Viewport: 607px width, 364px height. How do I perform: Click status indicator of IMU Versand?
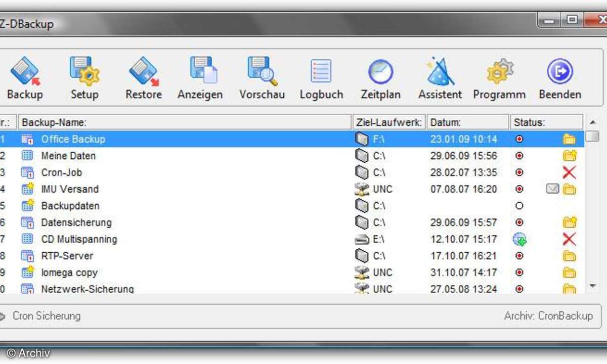point(519,189)
